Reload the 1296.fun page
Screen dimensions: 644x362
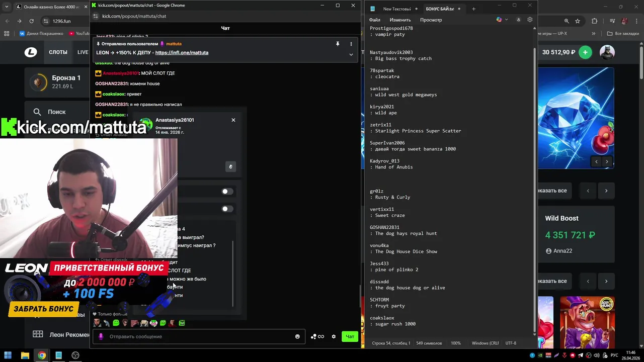(32, 21)
